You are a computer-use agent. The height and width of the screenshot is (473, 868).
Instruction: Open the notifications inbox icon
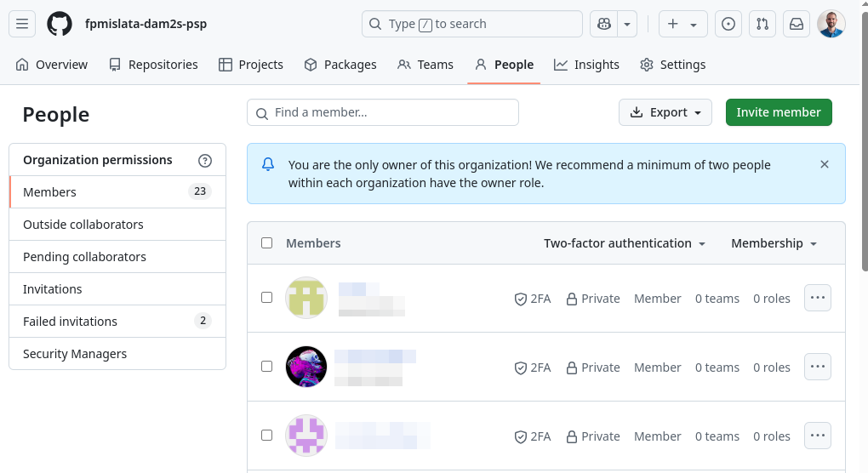796,24
